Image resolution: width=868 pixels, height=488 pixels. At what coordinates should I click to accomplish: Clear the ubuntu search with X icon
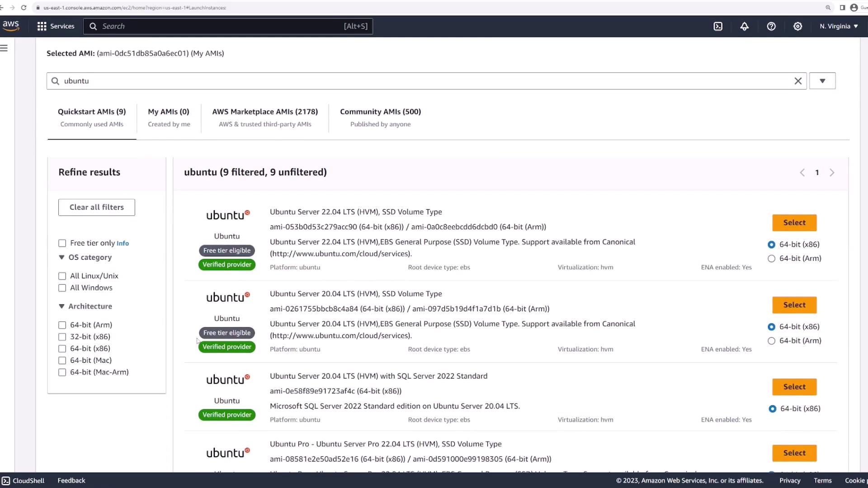798,81
